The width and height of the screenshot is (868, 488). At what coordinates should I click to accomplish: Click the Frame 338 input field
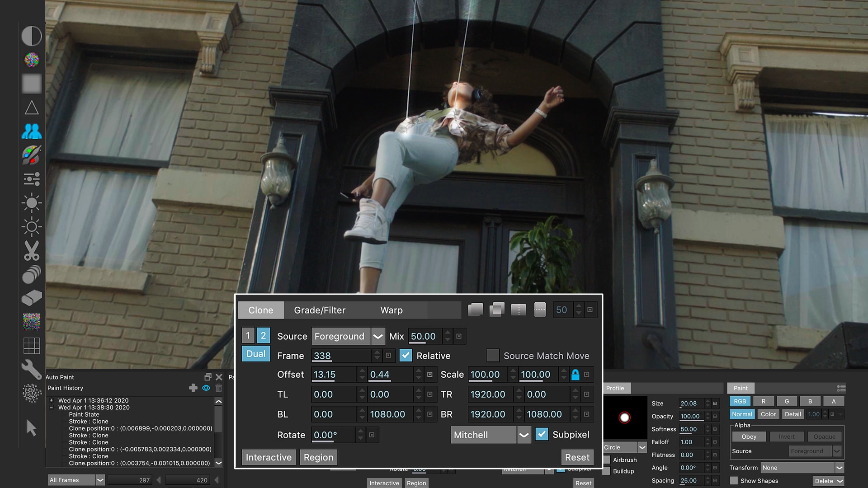click(x=342, y=356)
